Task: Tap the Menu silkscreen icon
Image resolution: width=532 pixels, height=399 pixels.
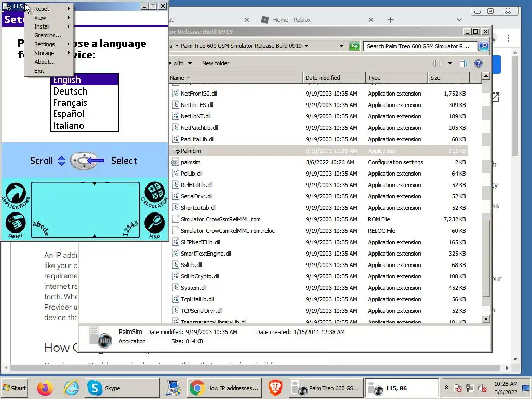Action: tap(15, 224)
